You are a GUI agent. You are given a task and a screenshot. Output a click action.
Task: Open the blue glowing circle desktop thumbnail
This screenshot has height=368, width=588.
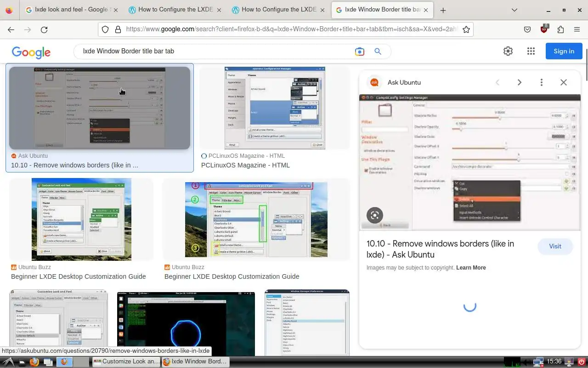click(x=186, y=323)
